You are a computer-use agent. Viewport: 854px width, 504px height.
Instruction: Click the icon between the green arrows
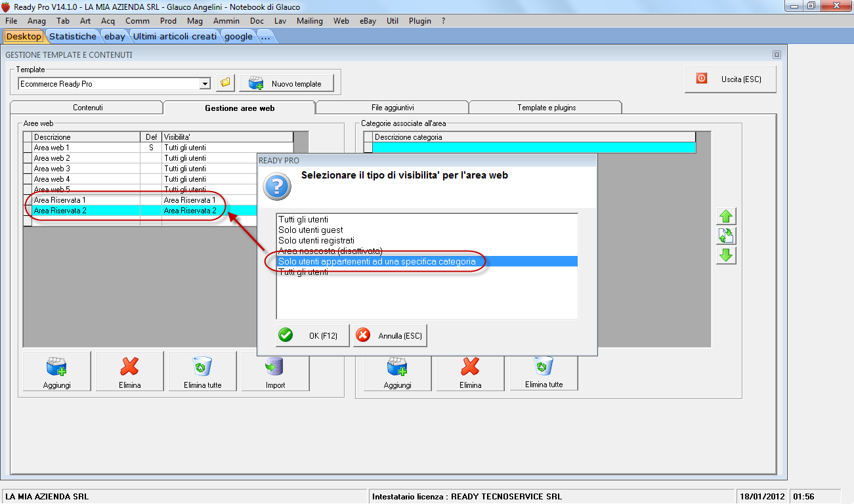click(x=726, y=236)
